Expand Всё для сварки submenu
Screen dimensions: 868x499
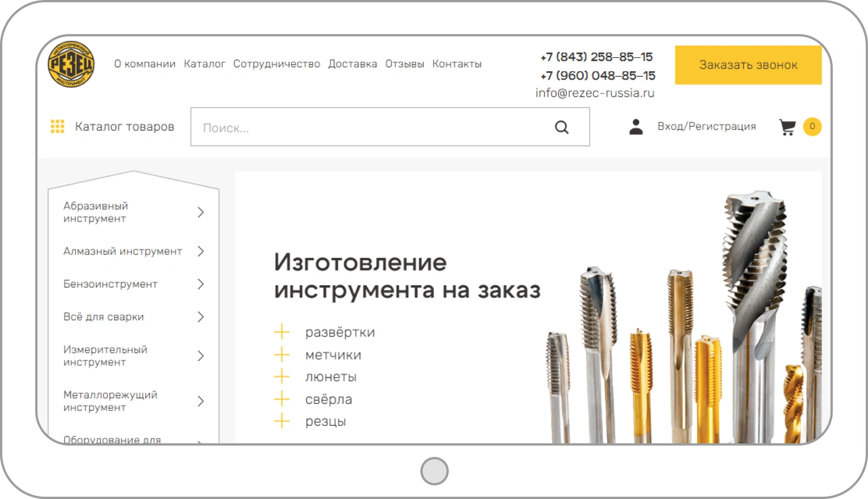(201, 317)
